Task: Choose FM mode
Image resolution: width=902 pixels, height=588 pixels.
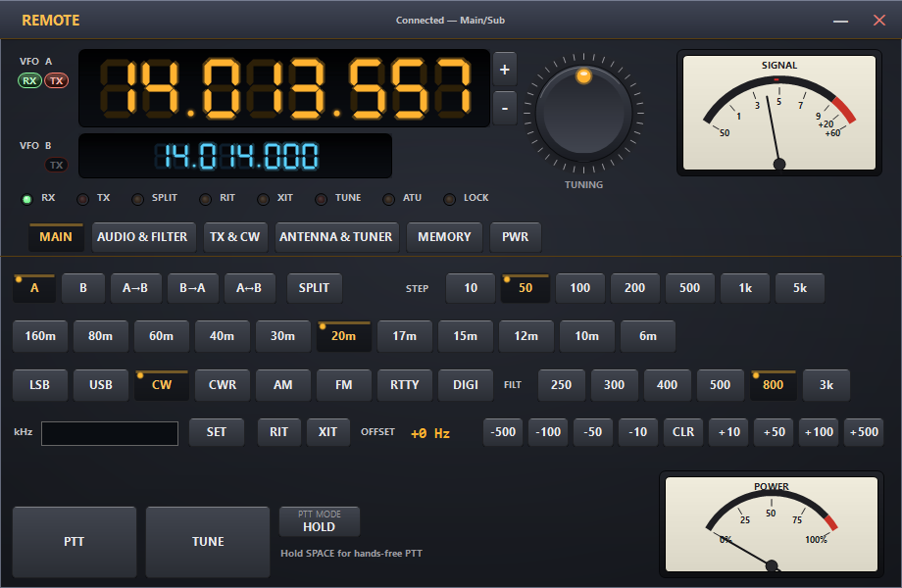Action: (343, 385)
